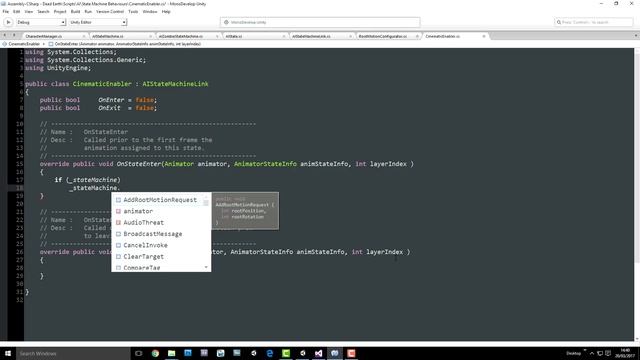Show hidden system tray icons
The width and height of the screenshot is (640, 360).
592,353
